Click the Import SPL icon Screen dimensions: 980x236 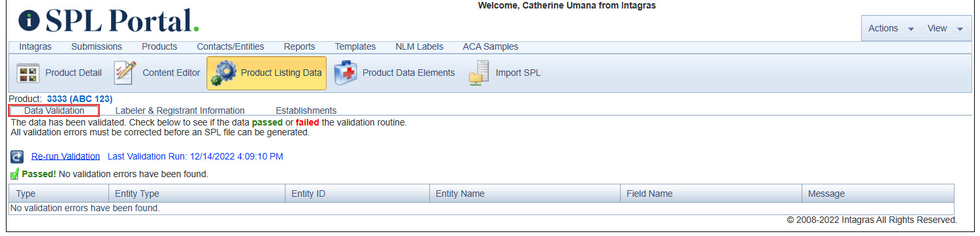point(479,73)
